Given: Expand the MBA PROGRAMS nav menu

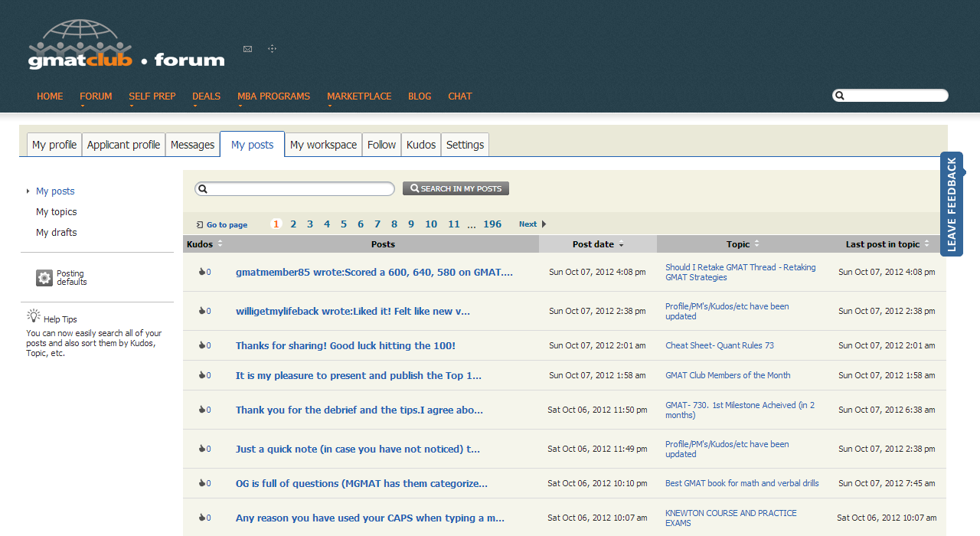Looking at the screenshot, I should click(273, 96).
